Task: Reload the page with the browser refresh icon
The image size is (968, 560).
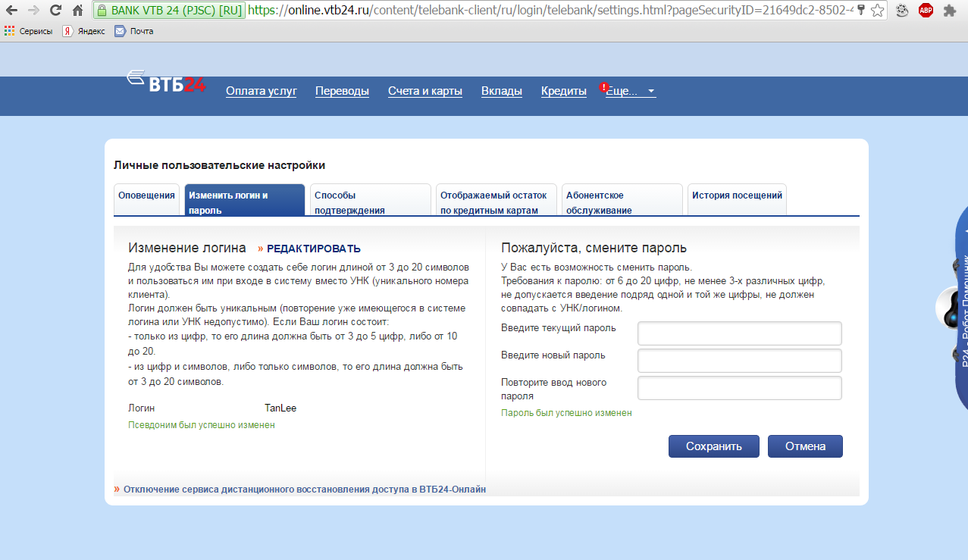Action: [55, 11]
